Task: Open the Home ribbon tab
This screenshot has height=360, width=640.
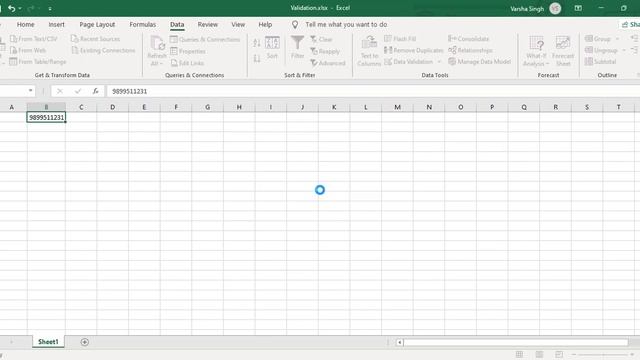Action: [x=25, y=24]
